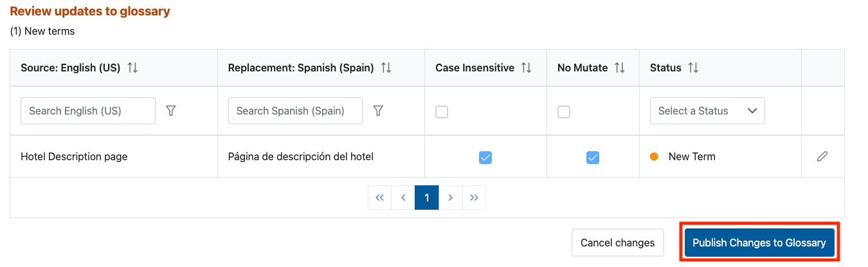This screenshot has width=868, height=267.
Task: Toggle No Mutate filter checkbox
Action: 564,112
